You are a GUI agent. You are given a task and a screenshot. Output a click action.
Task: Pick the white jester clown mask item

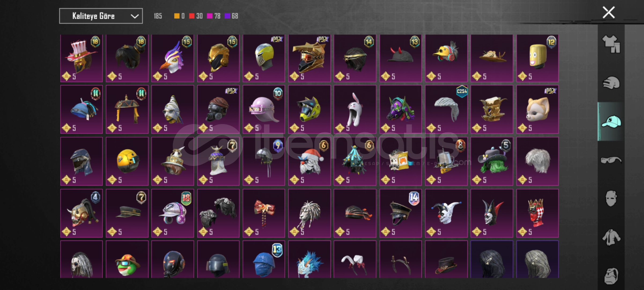click(x=446, y=213)
